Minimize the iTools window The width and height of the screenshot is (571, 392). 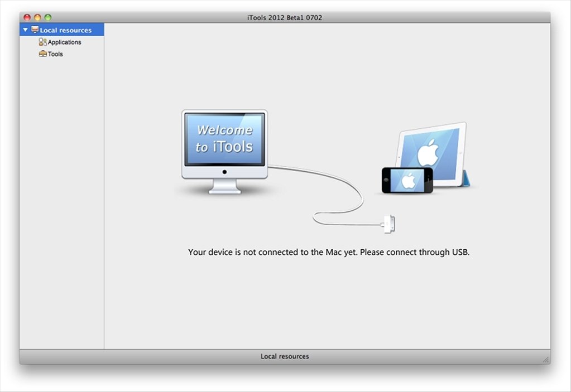tap(37, 17)
